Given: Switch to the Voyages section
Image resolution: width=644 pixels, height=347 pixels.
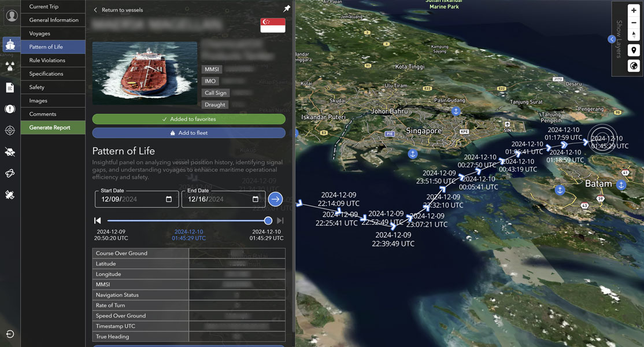Looking at the screenshot, I should click(40, 34).
